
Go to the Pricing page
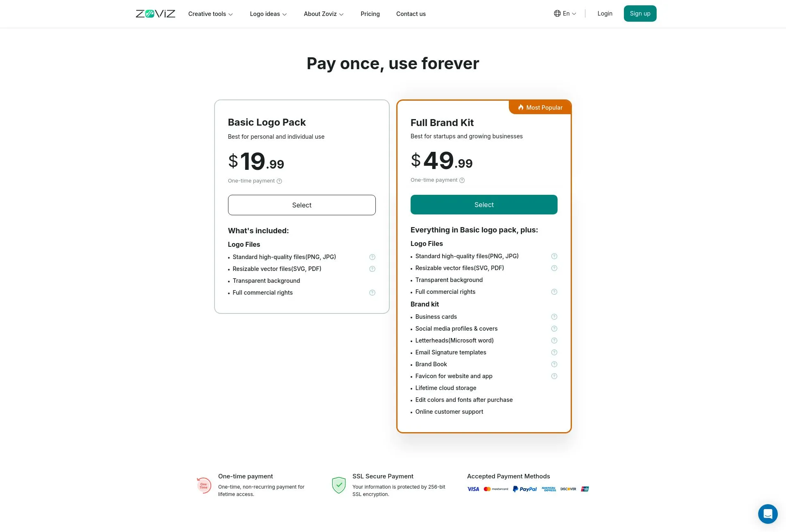click(370, 14)
